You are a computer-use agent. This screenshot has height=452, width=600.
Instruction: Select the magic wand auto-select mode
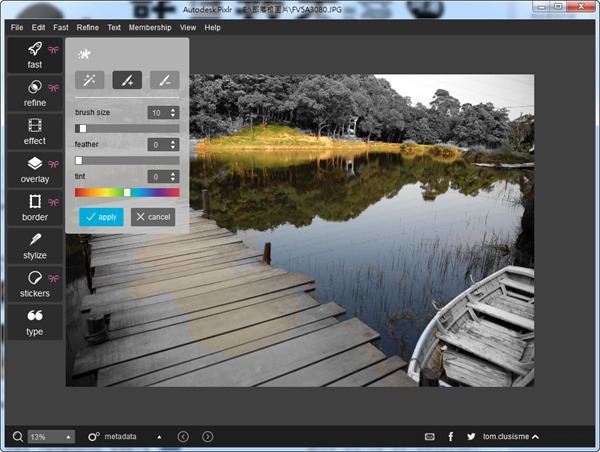pyautogui.click(x=90, y=80)
